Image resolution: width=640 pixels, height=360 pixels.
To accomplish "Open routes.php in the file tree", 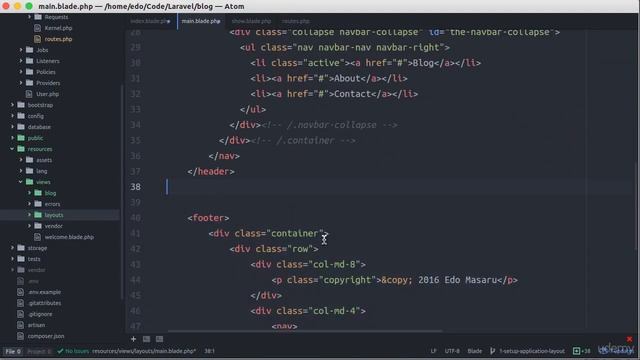I will pyautogui.click(x=58, y=39).
